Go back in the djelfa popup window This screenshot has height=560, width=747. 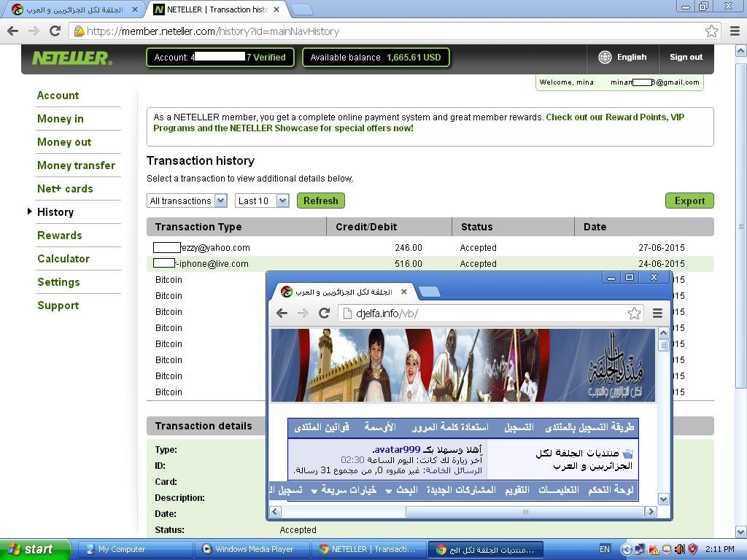pyautogui.click(x=282, y=313)
